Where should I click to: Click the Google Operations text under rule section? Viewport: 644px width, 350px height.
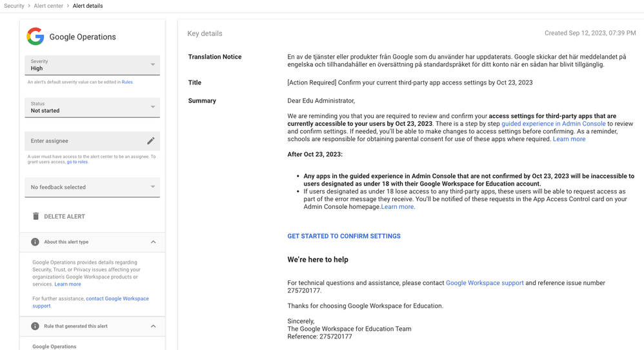54,346
